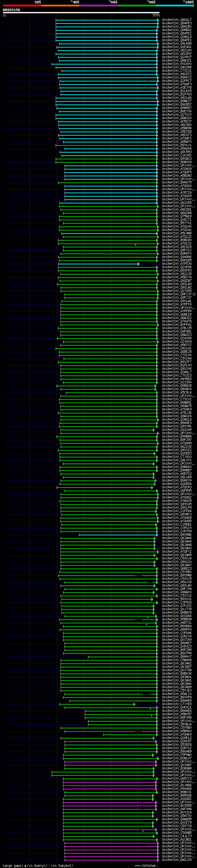This screenshot has width=197, height=868.
Task: Select the UniRef100_A5AGK4 label
Action: [x=177, y=149]
